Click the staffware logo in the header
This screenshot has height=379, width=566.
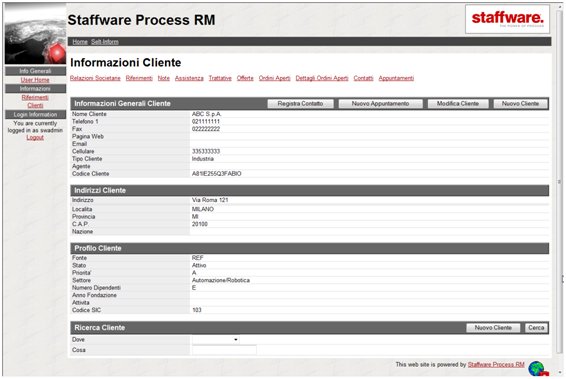tap(507, 19)
